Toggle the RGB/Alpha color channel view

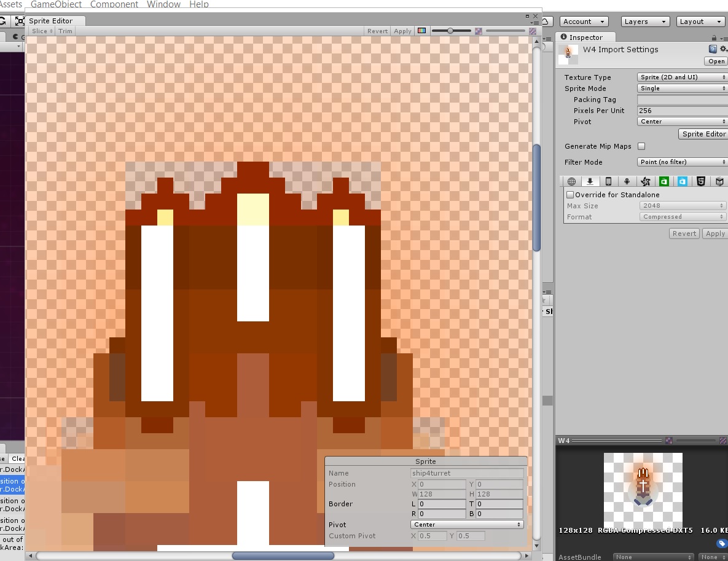click(421, 31)
